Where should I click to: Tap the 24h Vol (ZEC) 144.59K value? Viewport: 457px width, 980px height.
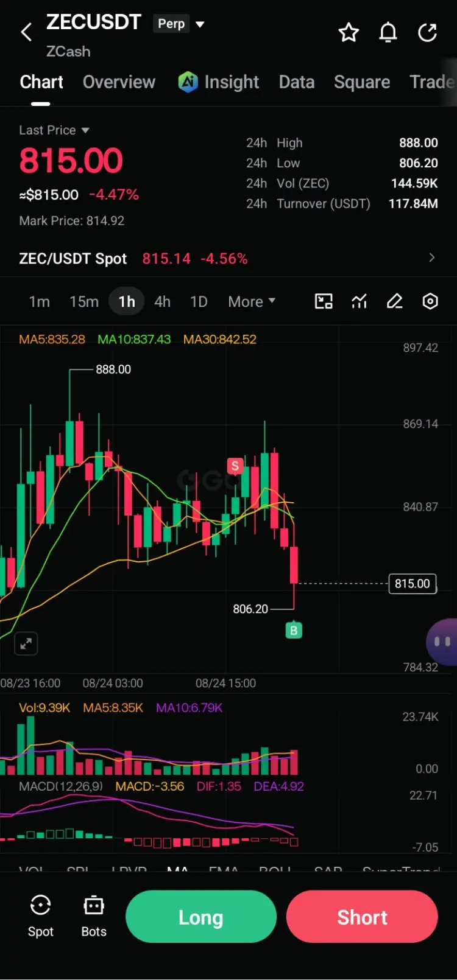click(x=414, y=183)
